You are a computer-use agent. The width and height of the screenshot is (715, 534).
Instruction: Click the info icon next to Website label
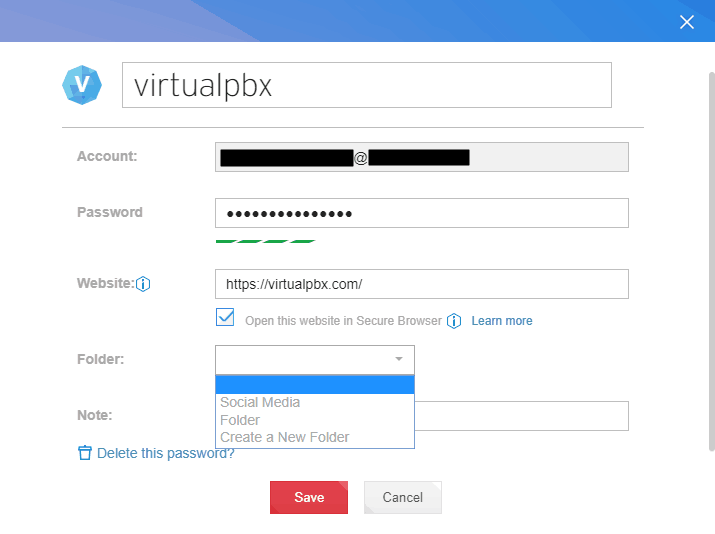143,284
